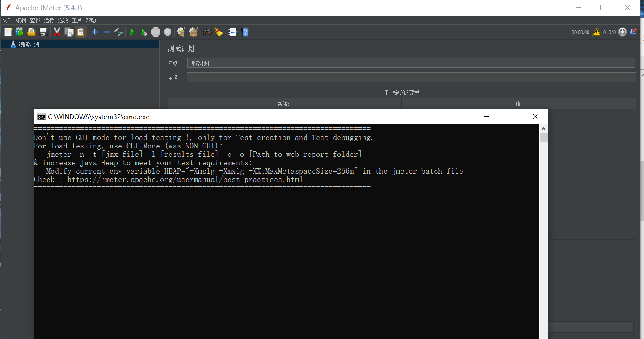The image size is (644, 339).
Task: Open the 运行 menu
Action: (49, 20)
